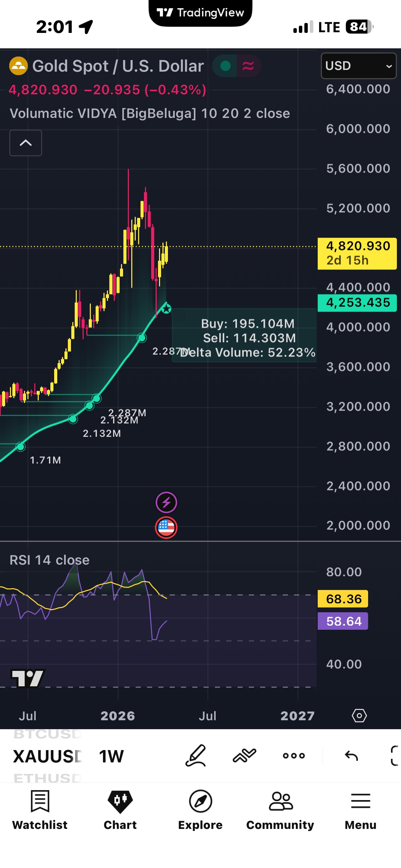The image size is (401, 868).
Task: Open the three-dot more options
Action: tap(294, 756)
